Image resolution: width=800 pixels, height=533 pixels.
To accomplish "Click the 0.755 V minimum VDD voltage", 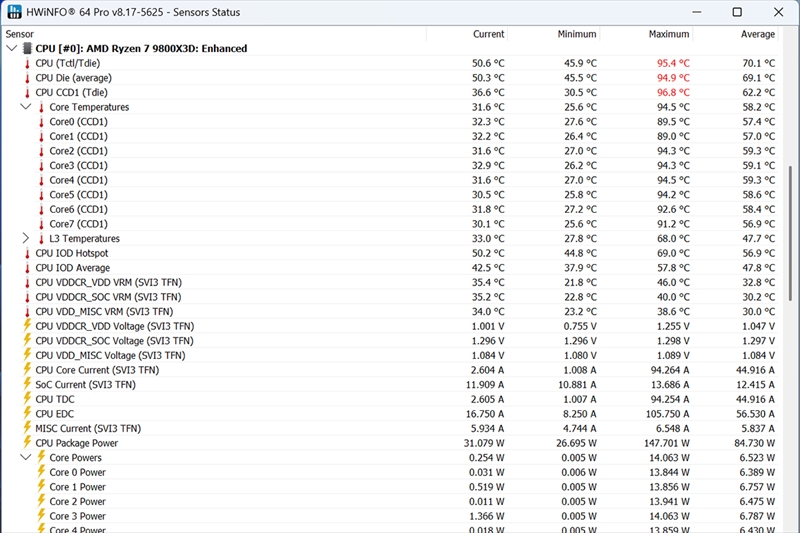I will click(580, 326).
